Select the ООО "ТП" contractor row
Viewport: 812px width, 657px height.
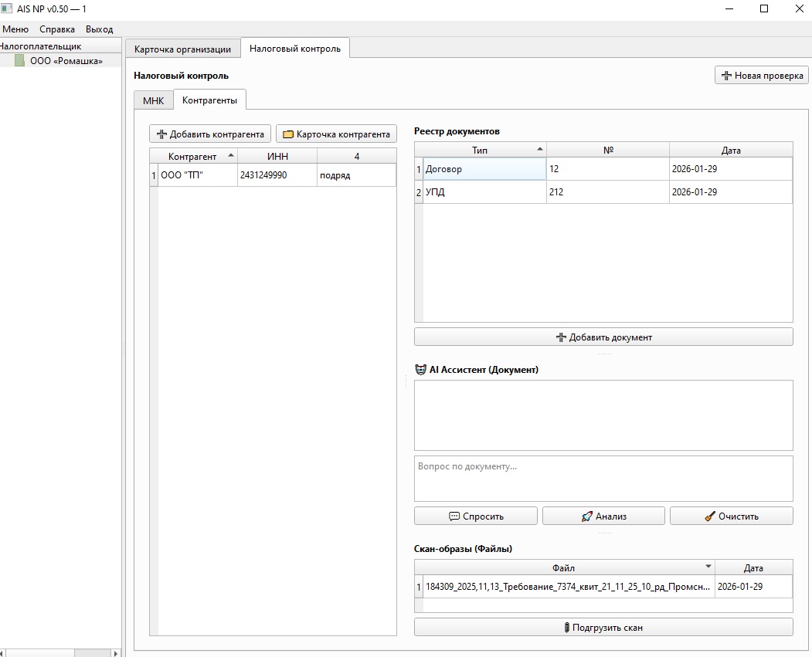197,175
